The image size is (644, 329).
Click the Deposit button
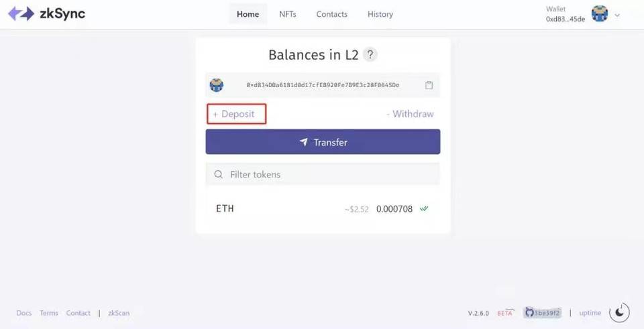[x=237, y=114]
